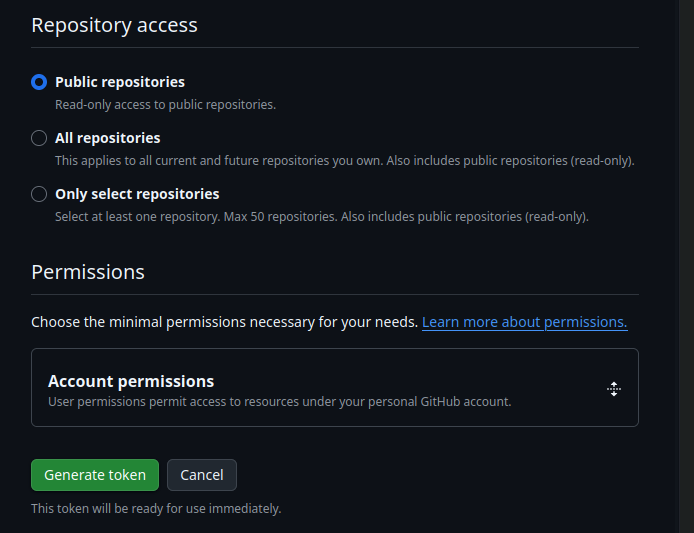This screenshot has width=694, height=533.
Task: Click the 'Choose the minimal permissions' text
Action: (224, 322)
